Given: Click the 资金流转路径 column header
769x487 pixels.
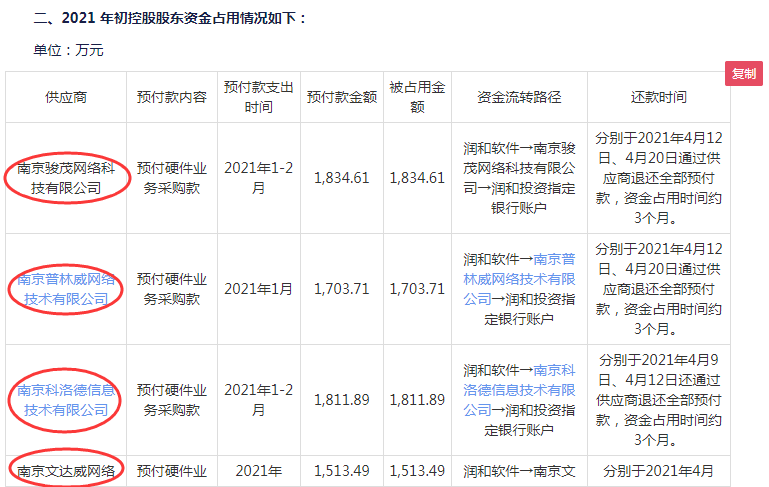Looking at the screenshot, I should pos(520,97).
